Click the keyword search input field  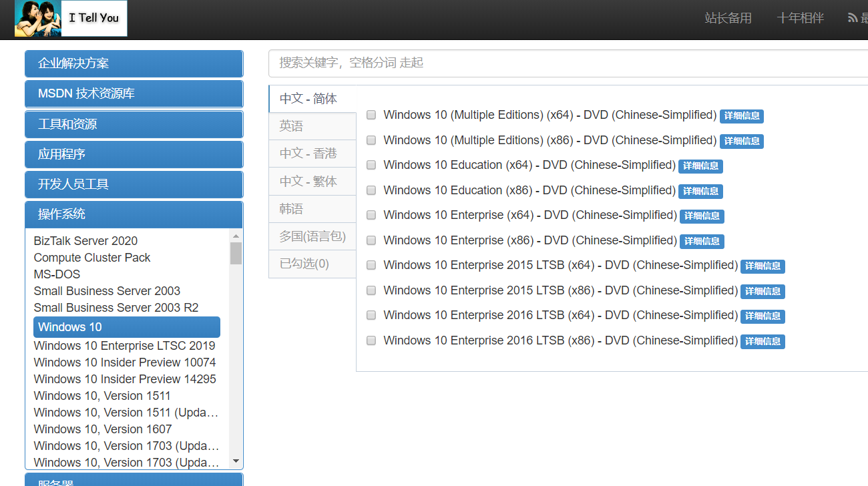pos(568,63)
